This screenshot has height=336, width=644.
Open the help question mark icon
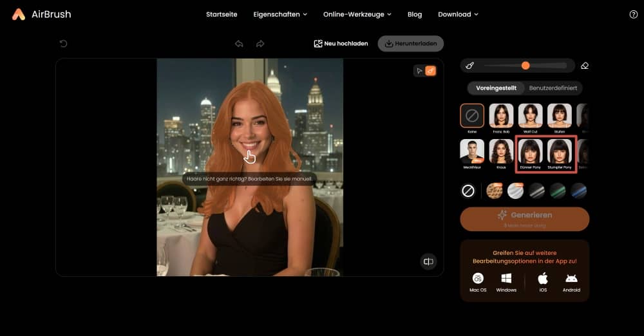pos(633,14)
